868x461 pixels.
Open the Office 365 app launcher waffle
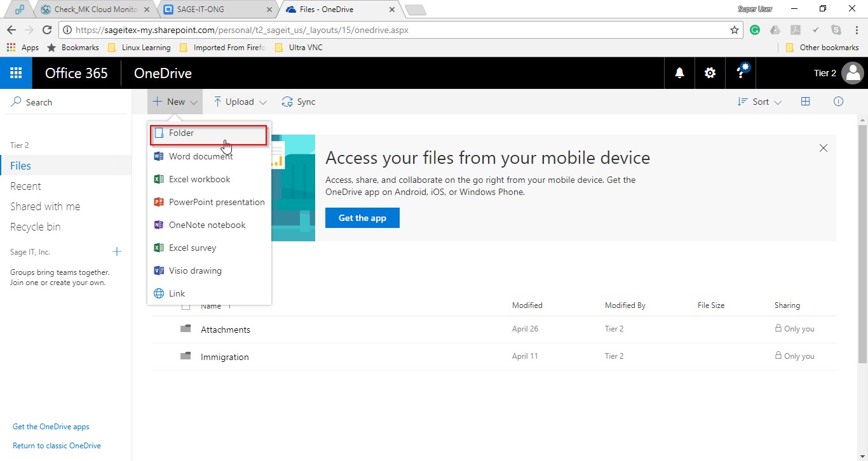[16, 73]
